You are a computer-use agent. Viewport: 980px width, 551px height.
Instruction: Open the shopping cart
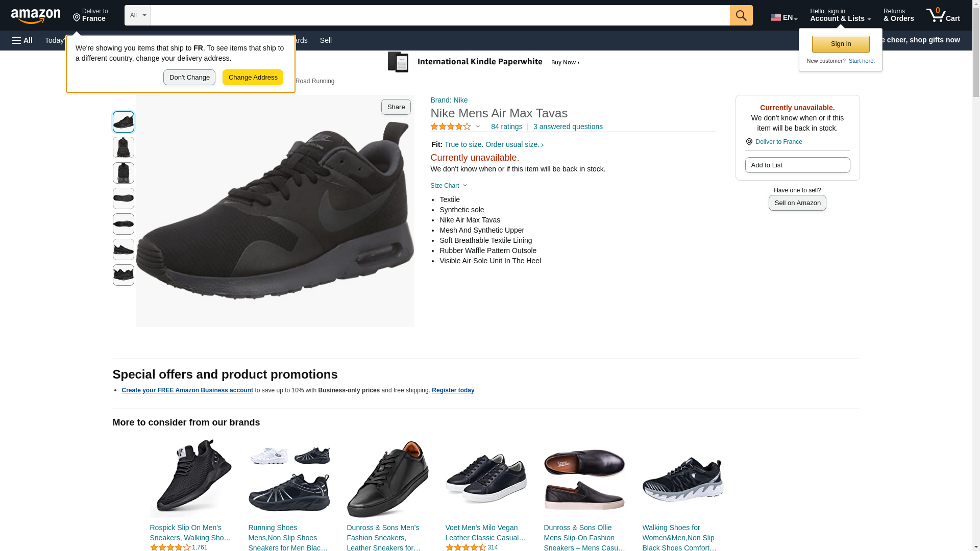coord(943,15)
